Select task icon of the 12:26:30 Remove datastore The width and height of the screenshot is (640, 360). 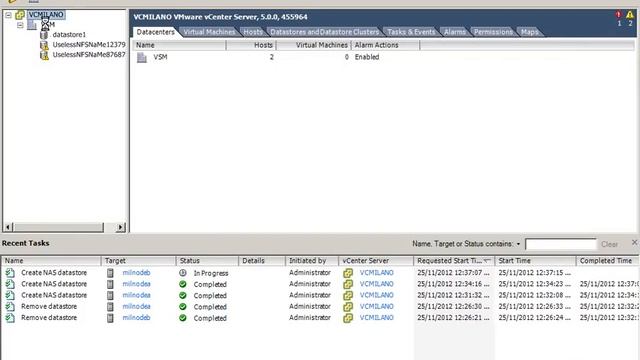[x=10, y=307]
